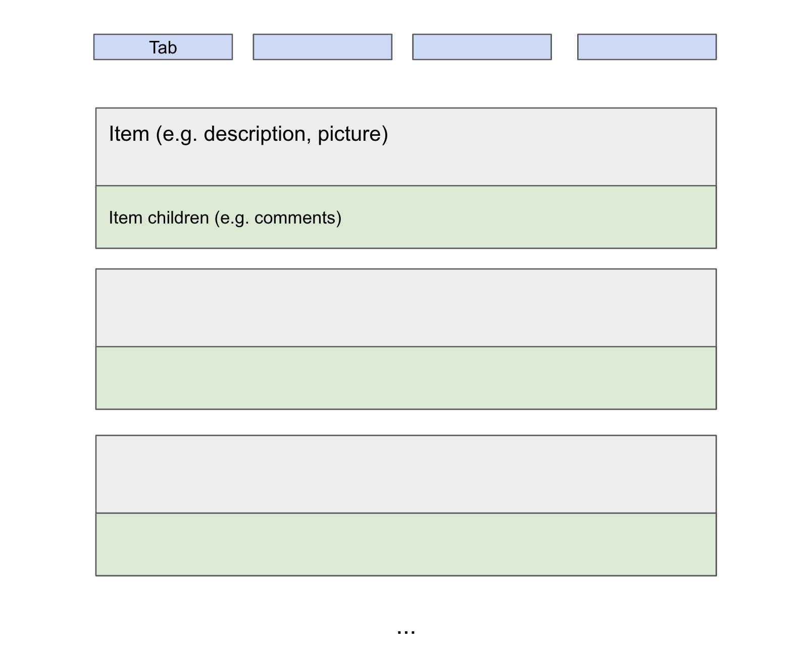Switch to the second blank tab

tap(322, 47)
